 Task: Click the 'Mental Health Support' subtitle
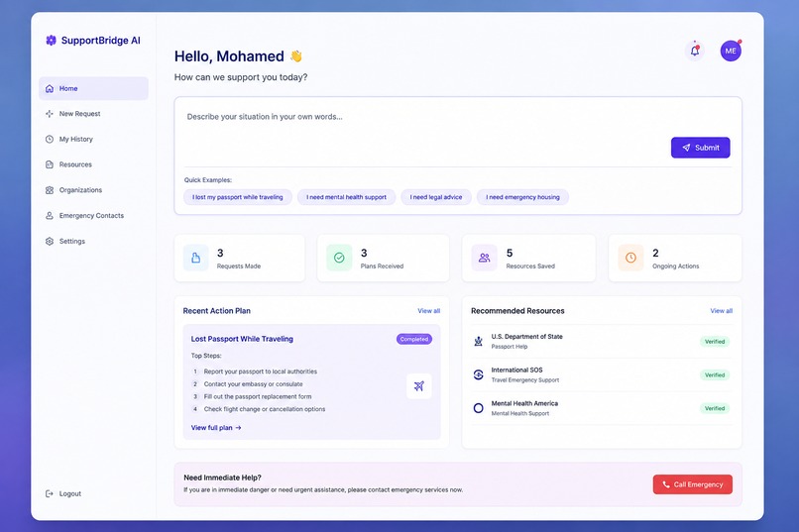tap(519, 413)
